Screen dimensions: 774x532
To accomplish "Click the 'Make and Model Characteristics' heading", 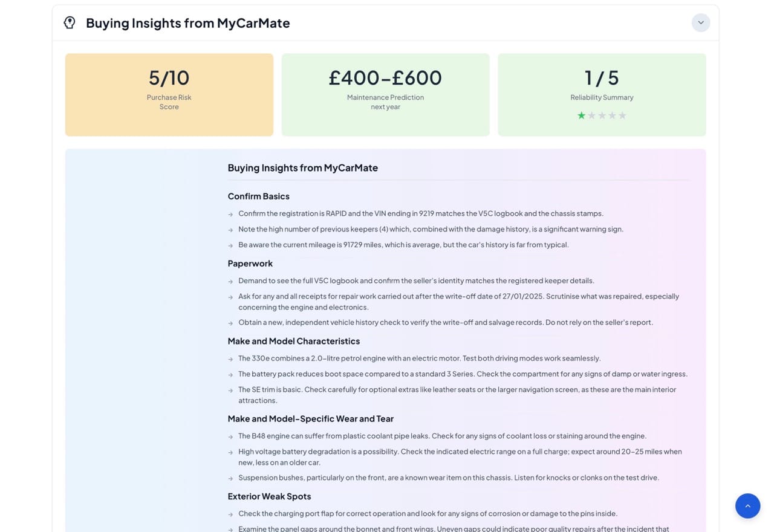I will 293,341.
